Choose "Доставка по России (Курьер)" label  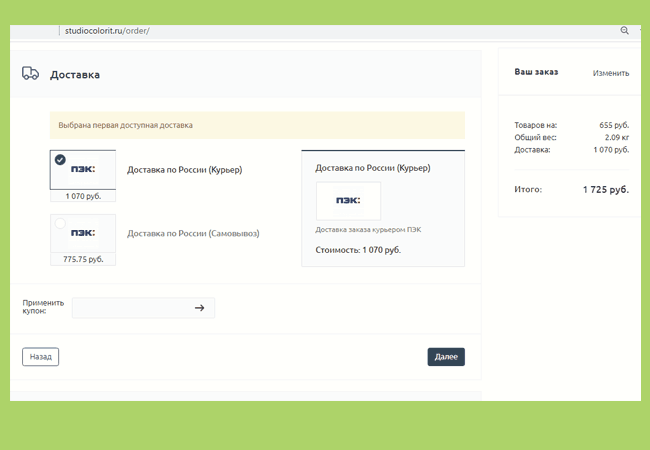point(184,170)
